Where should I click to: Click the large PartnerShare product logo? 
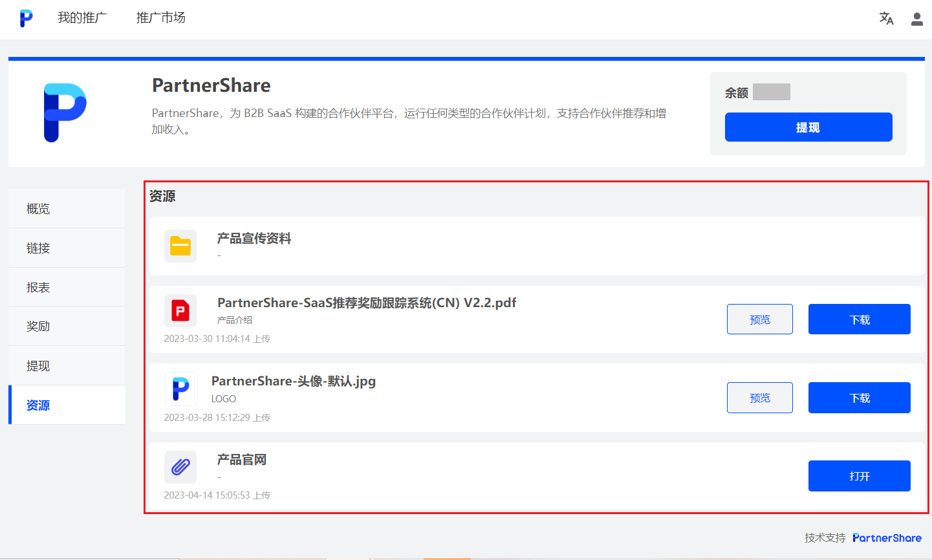click(65, 113)
